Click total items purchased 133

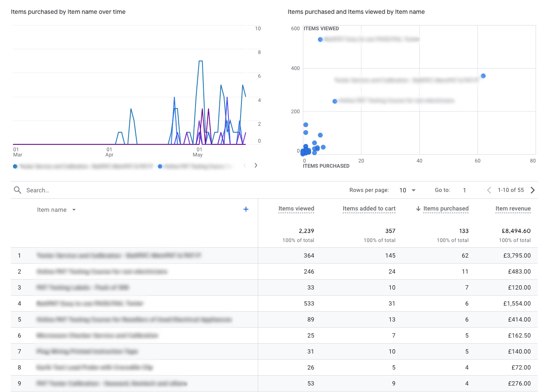coord(463,231)
